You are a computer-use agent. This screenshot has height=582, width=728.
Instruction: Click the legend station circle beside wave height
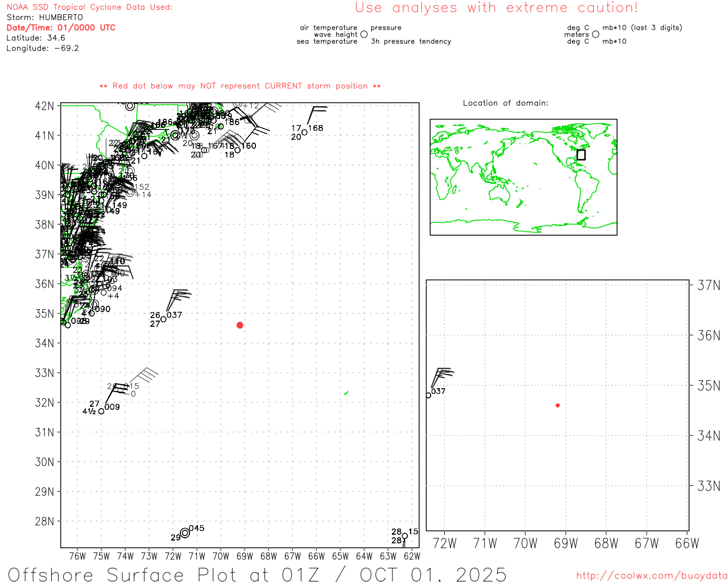(x=364, y=35)
